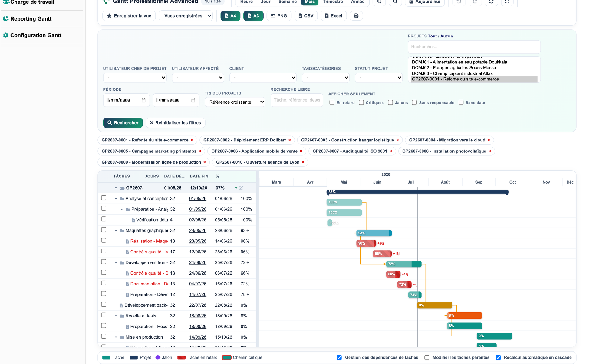The image size is (589, 364).
Task: Switch timeline scale to Heure
Action: (x=246, y=2)
